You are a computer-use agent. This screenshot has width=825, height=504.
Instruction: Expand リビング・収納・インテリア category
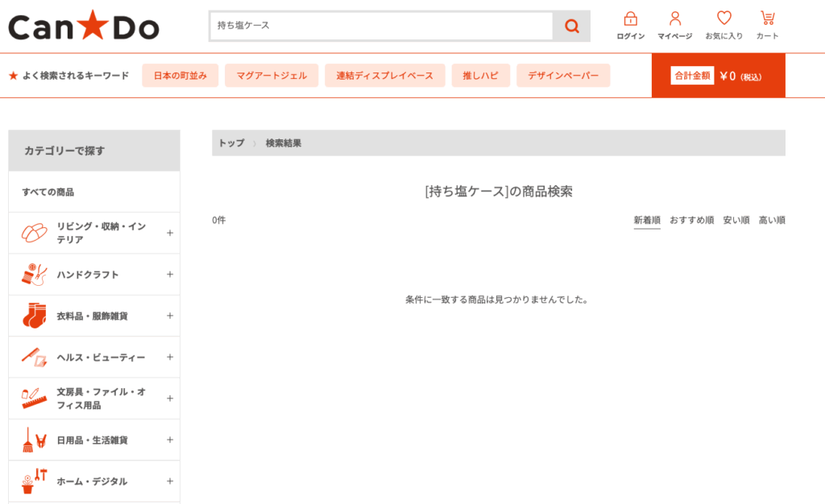coord(170,233)
